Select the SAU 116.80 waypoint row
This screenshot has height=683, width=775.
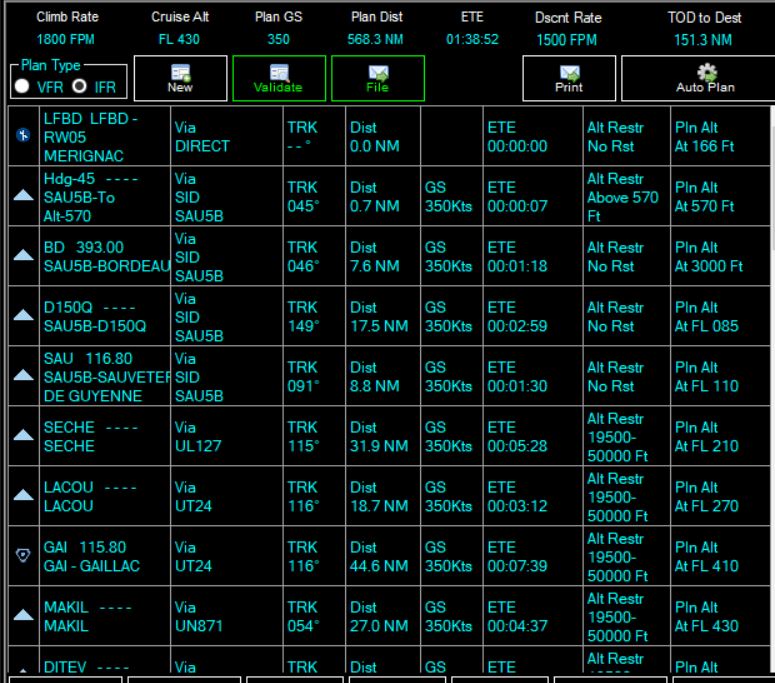pyautogui.click(x=388, y=376)
